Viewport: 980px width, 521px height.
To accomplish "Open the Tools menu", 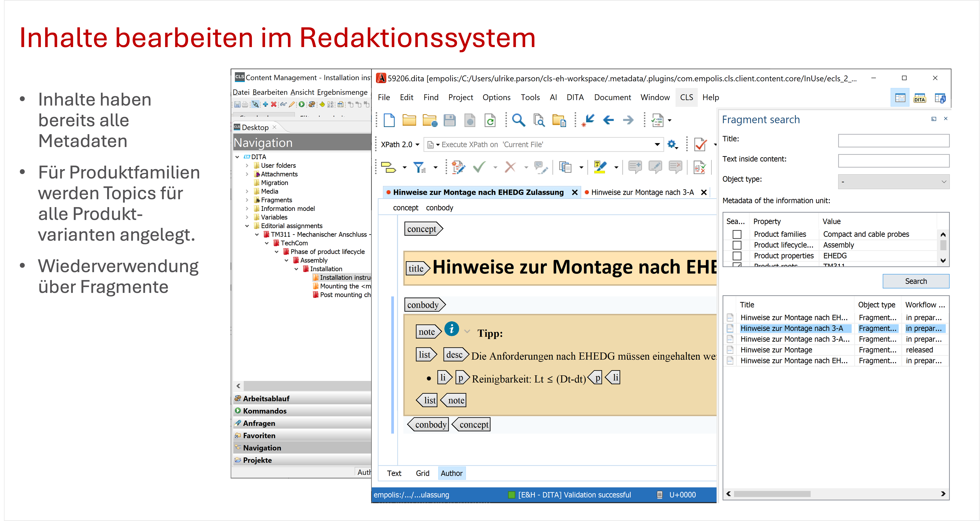I will 530,97.
